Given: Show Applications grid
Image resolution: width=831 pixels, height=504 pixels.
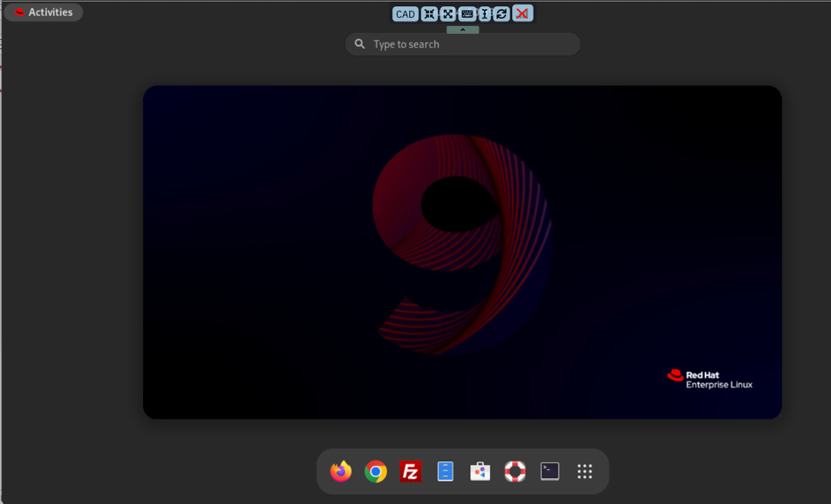Looking at the screenshot, I should pos(584,471).
